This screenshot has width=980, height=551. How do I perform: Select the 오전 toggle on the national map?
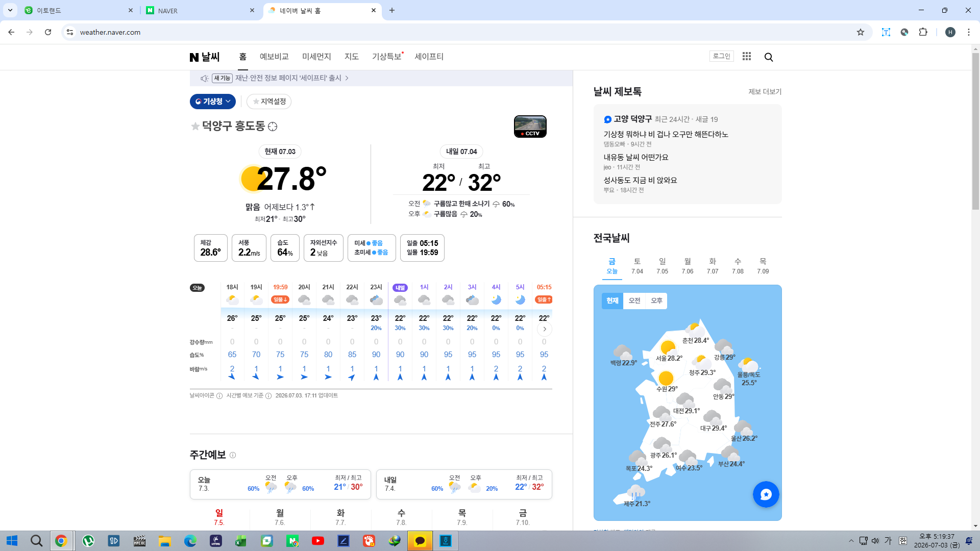coord(634,300)
